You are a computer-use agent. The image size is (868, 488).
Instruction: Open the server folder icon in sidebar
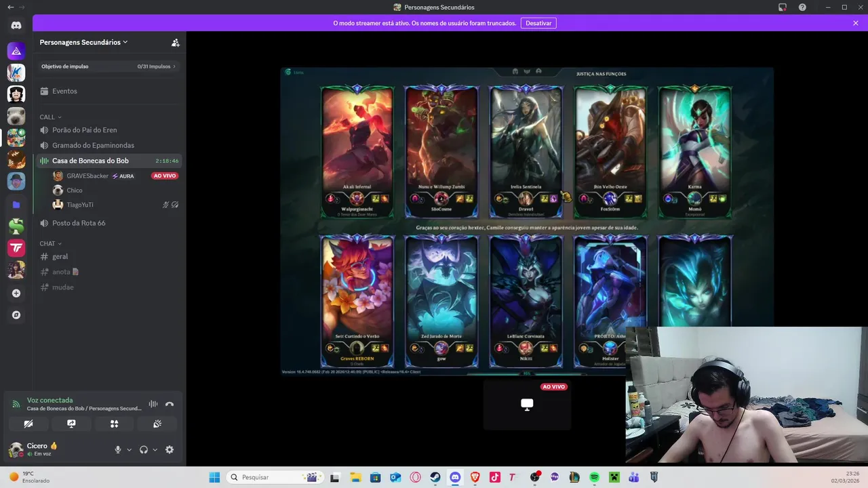[x=16, y=205]
